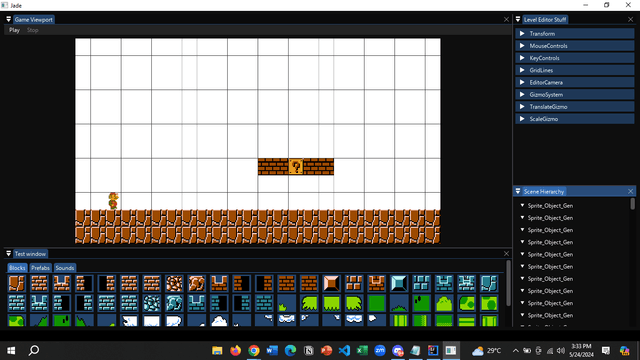Screen dimensions: 640x360
Task: Open Zoom from the taskbar
Action: 380,351
